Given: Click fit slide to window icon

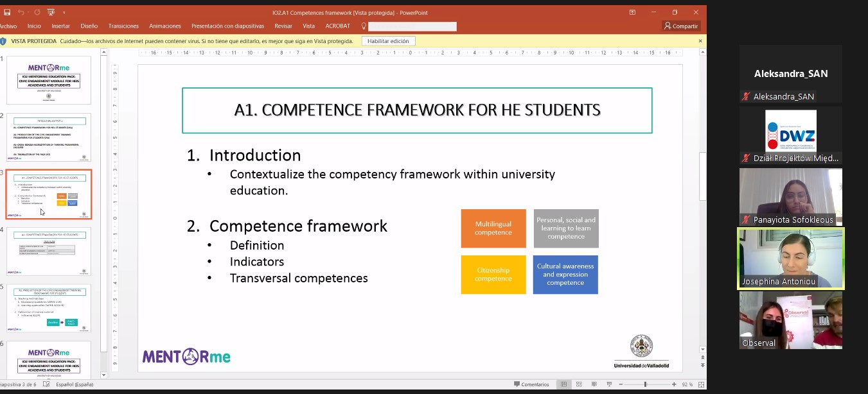Looking at the screenshot, I should point(700,384).
